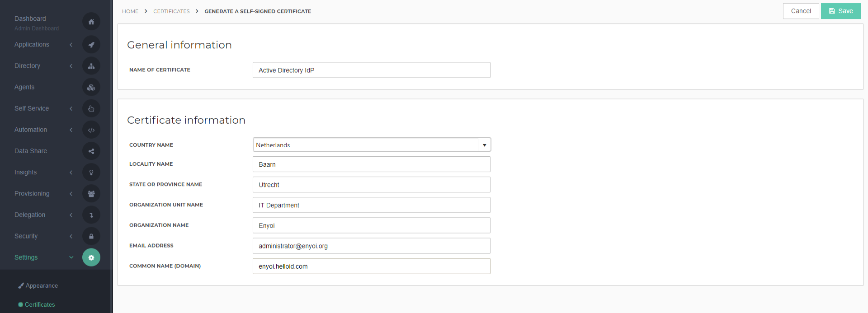Focus the State or Province field
868x313 pixels.
pos(371,185)
